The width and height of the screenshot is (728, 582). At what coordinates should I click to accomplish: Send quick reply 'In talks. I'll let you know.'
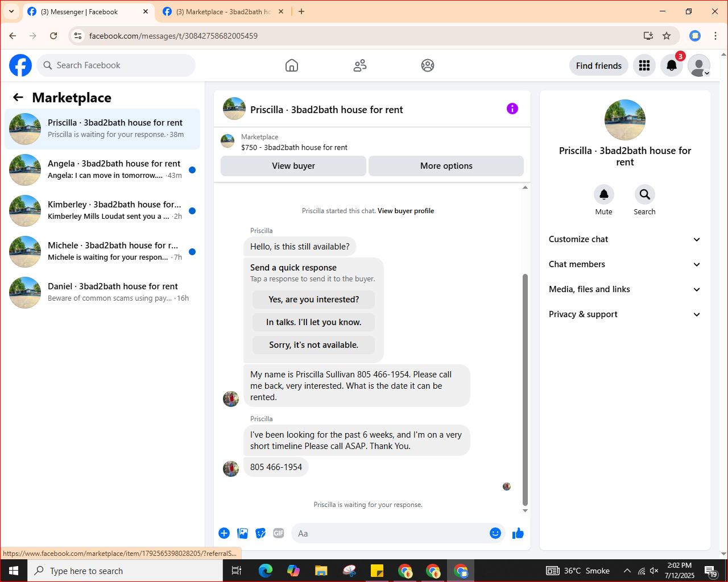pos(314,322)
